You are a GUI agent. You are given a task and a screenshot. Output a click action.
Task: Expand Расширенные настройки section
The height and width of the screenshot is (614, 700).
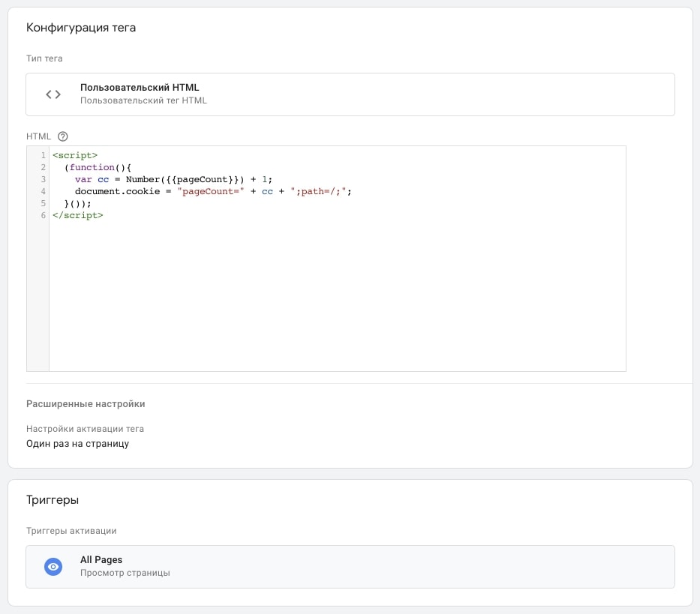point(86,404)
